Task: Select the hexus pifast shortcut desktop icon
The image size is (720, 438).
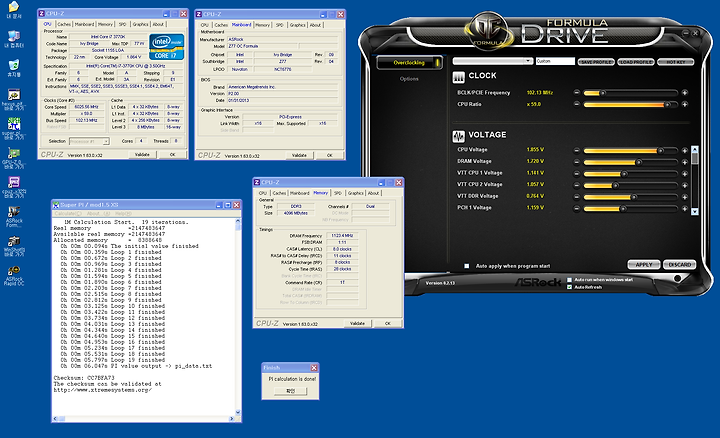Action: 14,100
